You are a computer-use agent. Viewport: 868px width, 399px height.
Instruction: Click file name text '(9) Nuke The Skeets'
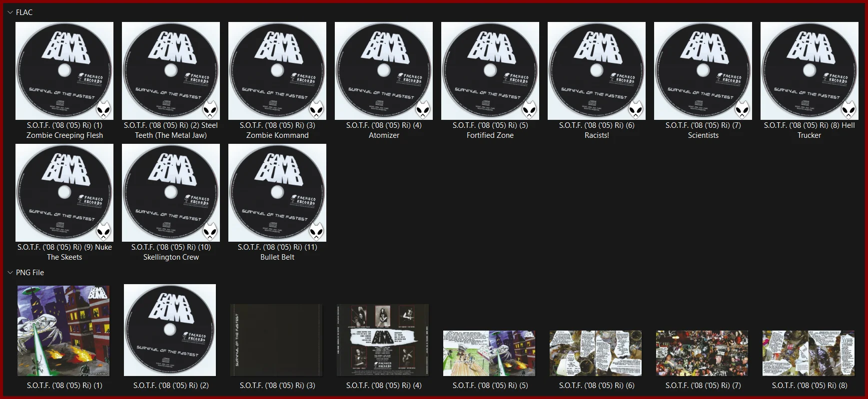pyautogui.click(x=64, y=252)
